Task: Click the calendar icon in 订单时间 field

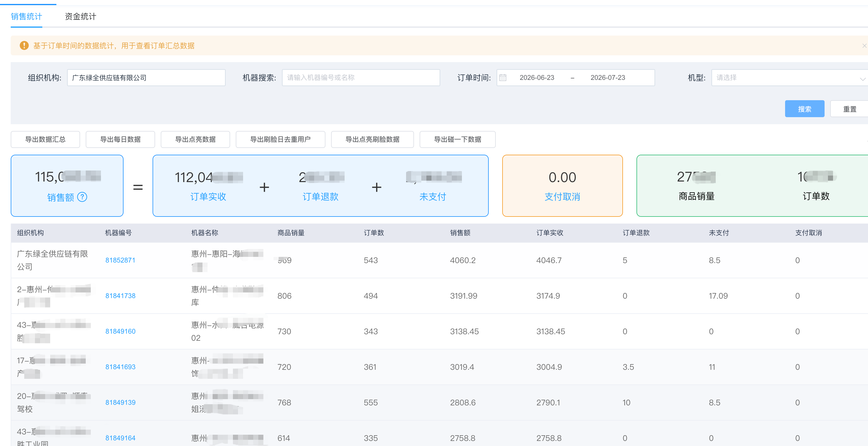Action: (503, 78)
